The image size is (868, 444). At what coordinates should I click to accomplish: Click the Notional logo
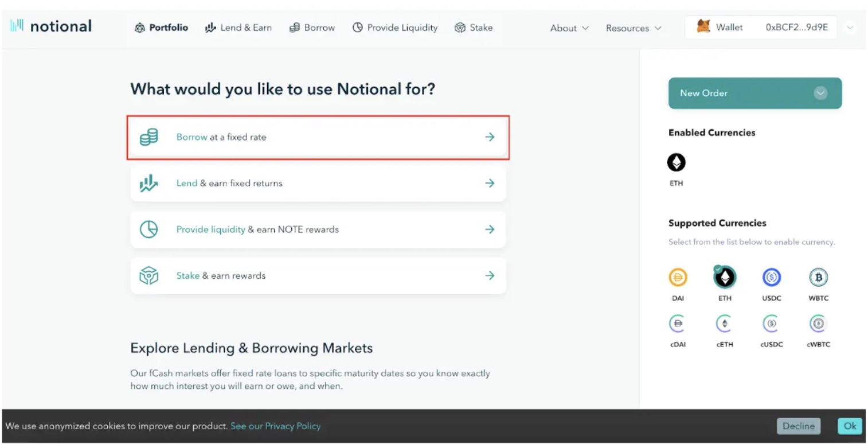tap(50, 26)
